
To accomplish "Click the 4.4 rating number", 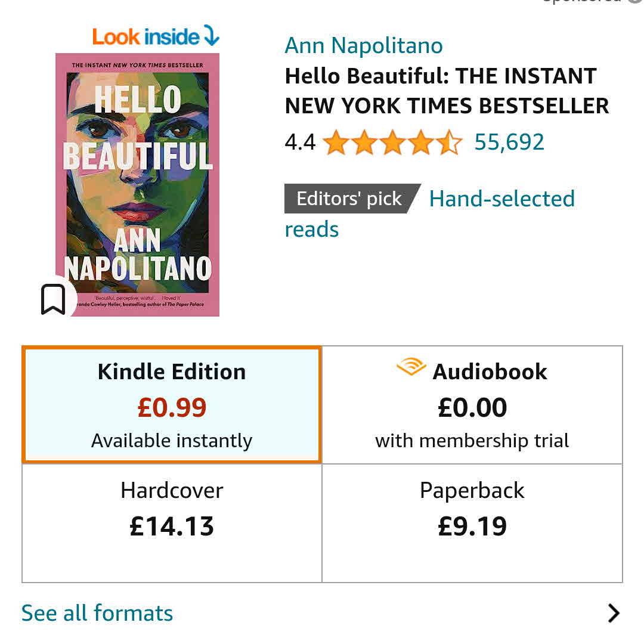I will coord(300,143).
